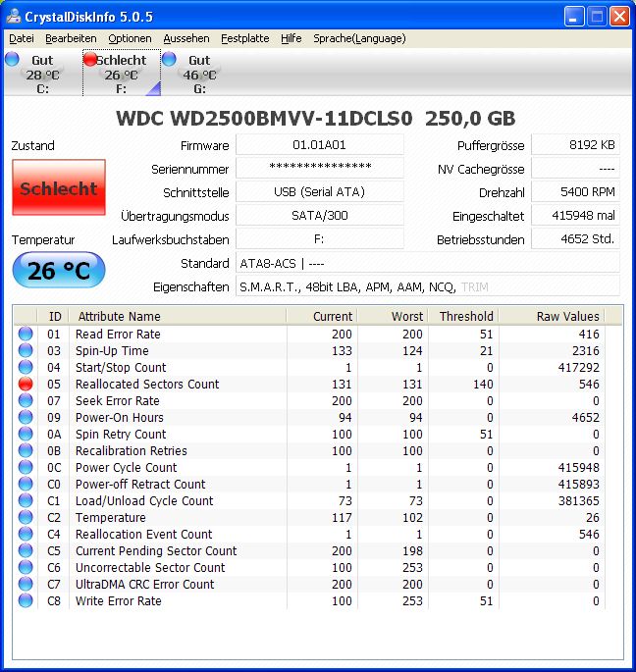This screenshot has width=636, height=672.
Task: Open the Datei menu
Action: (x=21, y=38)
